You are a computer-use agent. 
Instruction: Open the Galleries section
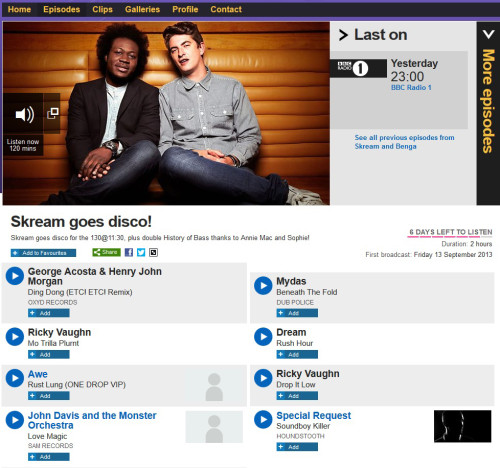(142, 9)
